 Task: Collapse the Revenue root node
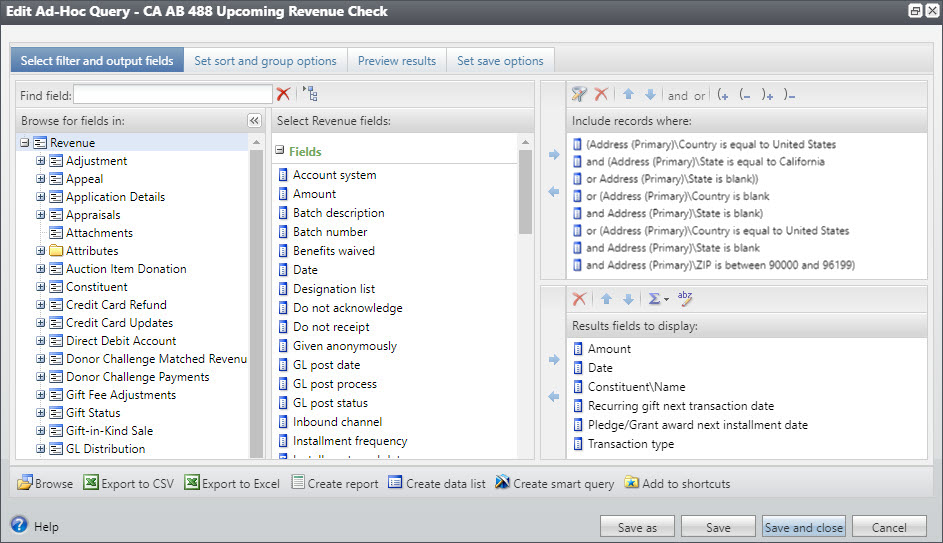[x=25, y=143]
